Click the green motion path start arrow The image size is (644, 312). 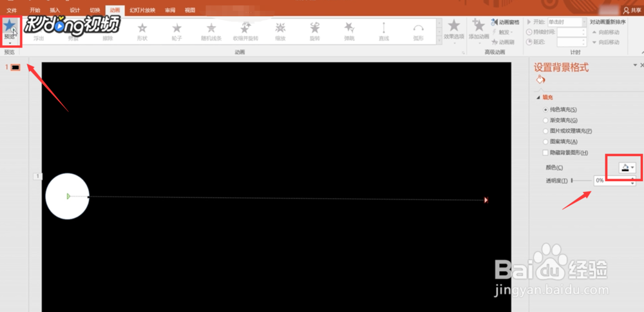pos(69,196)
